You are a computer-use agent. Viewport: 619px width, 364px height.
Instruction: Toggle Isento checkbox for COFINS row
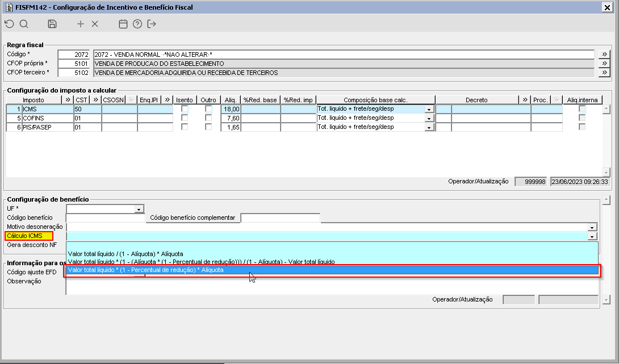185,118
